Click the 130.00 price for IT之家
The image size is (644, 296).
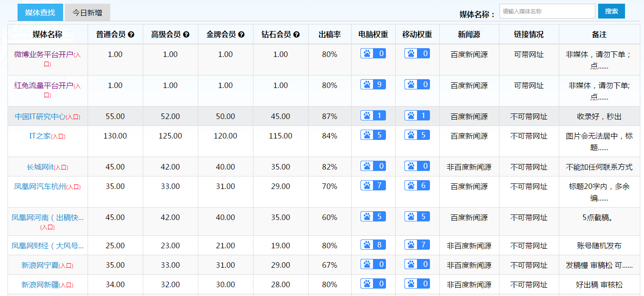click(x=115, y=136)
